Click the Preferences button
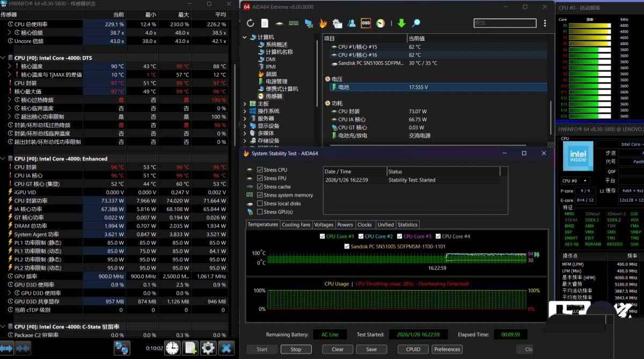The image size is (644, 359). pos(447,349)
